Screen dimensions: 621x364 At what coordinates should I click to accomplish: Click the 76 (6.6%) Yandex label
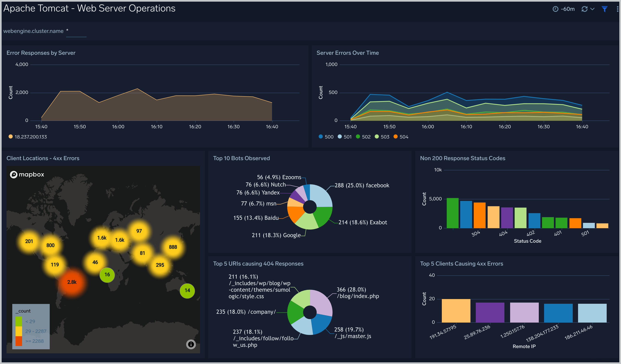click(x=258, y=192)
